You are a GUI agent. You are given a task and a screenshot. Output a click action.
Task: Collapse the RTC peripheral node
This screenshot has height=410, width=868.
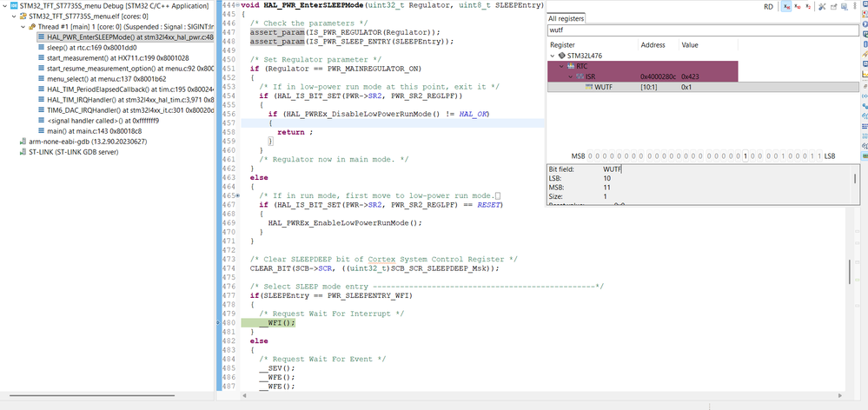click(x=560, y=66)
